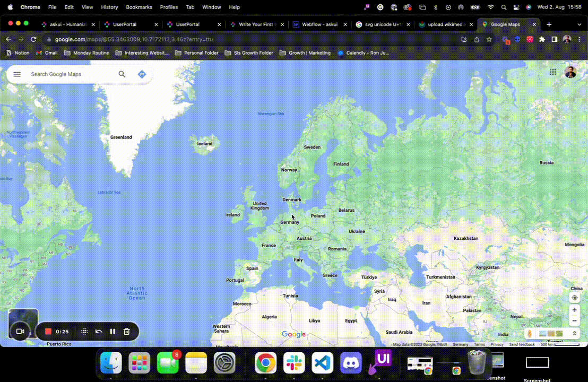The height and width of the screenshot is (382, 588).
Task: Click the Search Google Maps input field
Action: click(71, 74)
